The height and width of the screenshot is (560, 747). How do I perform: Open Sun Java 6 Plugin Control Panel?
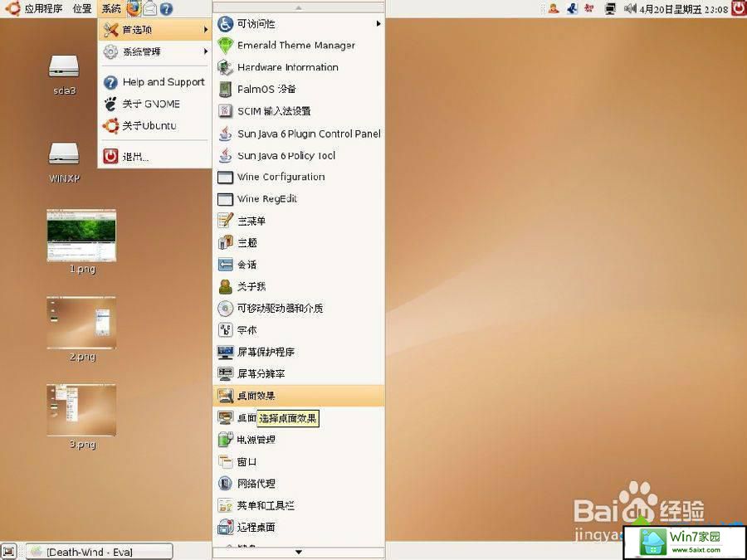click(x=299, y=134)
